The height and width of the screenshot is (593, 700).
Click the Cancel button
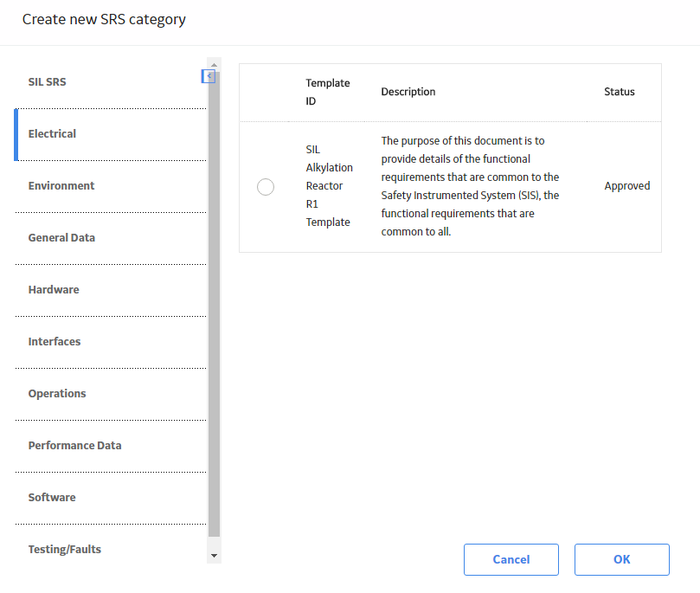pos(511,559)
